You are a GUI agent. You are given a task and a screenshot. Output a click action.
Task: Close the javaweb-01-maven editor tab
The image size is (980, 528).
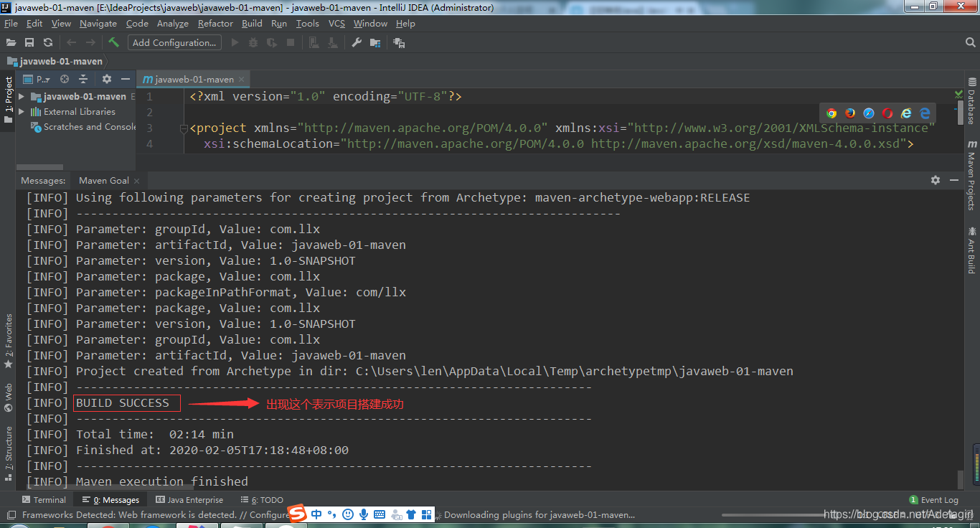[242, 79]
